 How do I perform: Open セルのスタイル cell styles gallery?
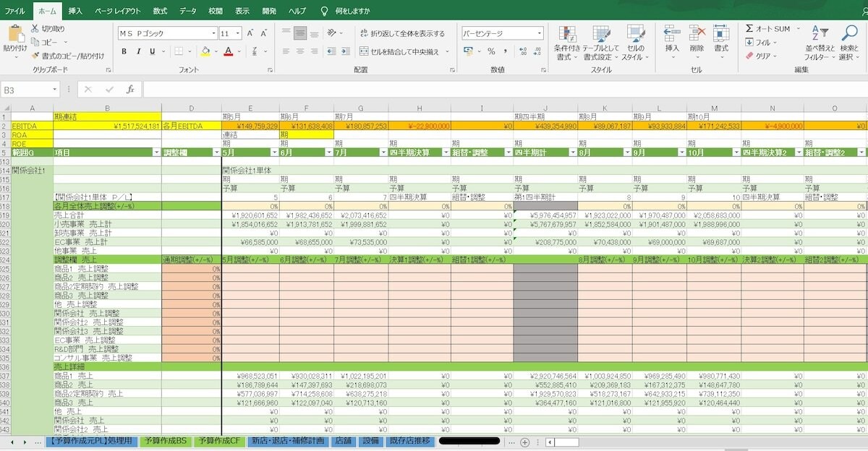tap(635, 43)
